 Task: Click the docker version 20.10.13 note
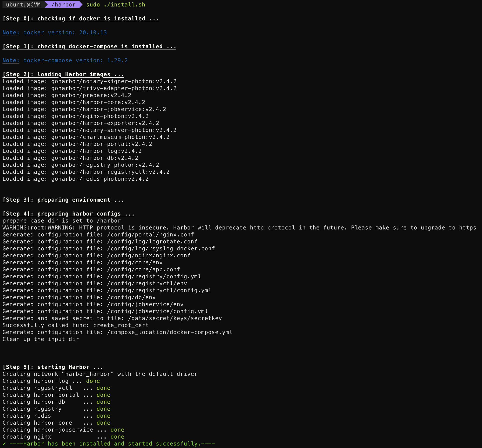(x=55, y=33)
